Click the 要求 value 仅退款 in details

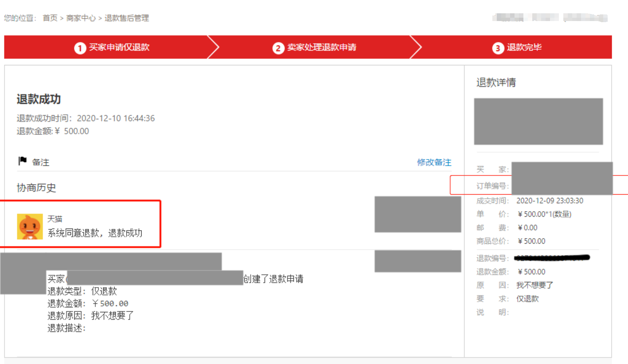[x=527, y=299]
